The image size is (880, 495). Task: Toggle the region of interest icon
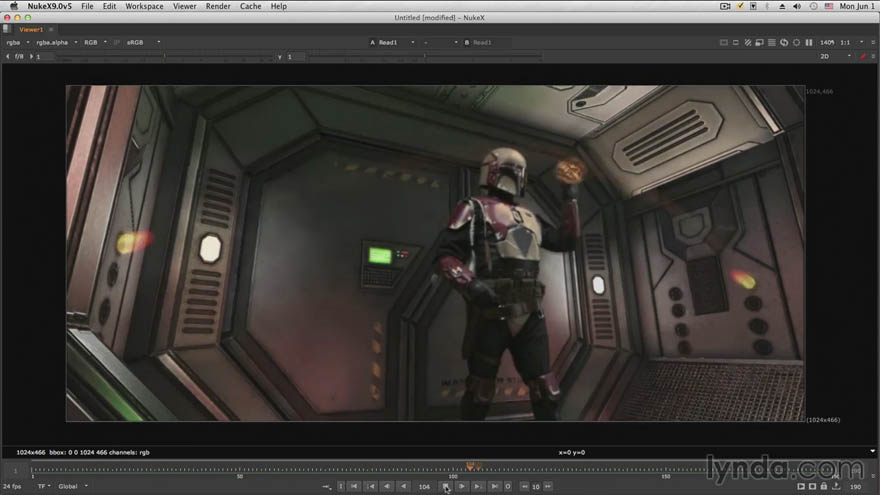pos(736,42)
